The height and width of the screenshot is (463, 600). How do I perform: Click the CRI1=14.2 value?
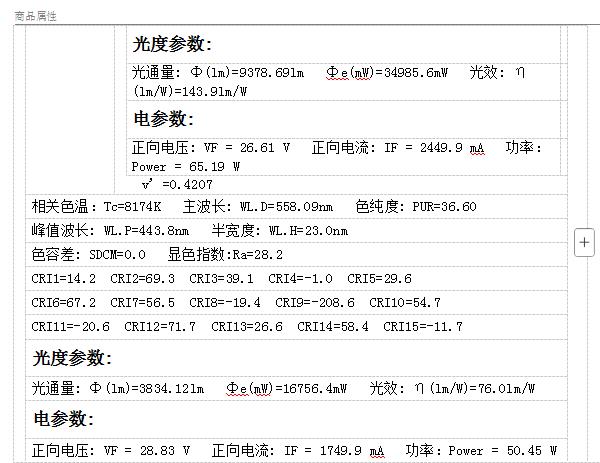[x=64, y=279]
